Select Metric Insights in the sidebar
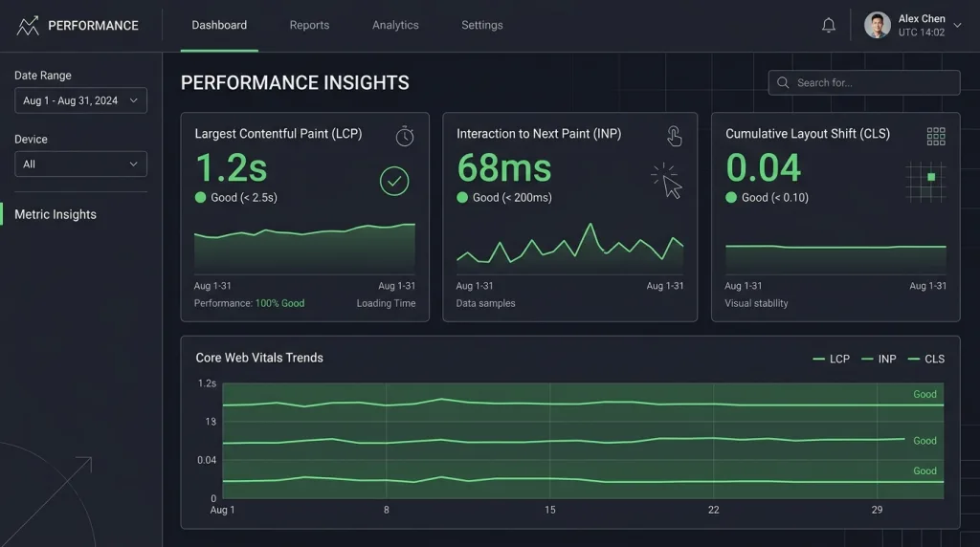 pyautogui.click(x=56, y=214)
